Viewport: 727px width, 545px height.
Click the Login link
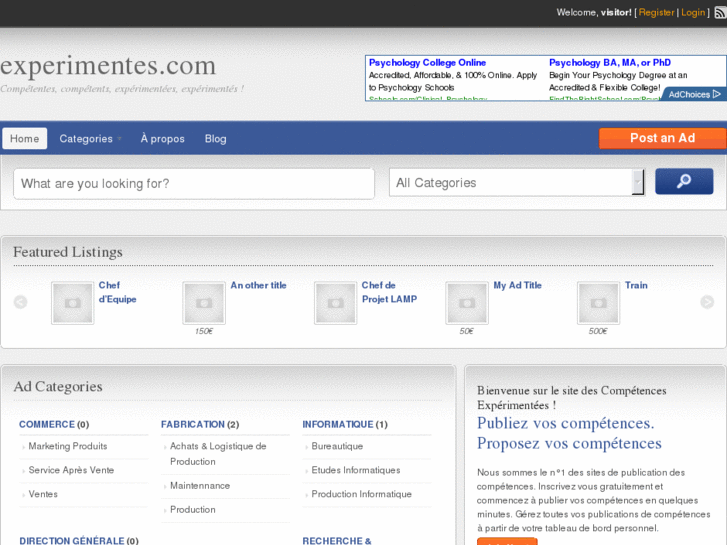click(x=693, y=13)
